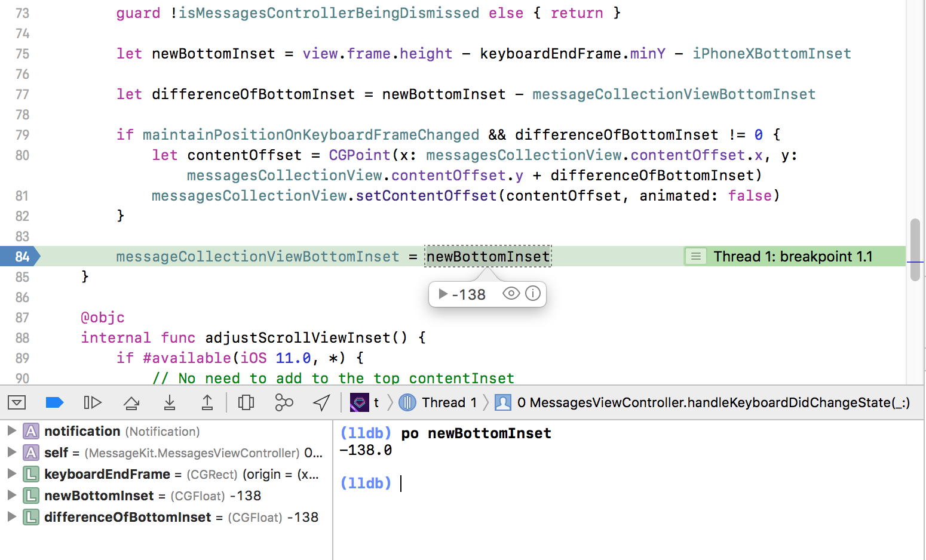Select the differenceOfBottomInset local variable icon
The image size is (926, 560).
(31, 517)
